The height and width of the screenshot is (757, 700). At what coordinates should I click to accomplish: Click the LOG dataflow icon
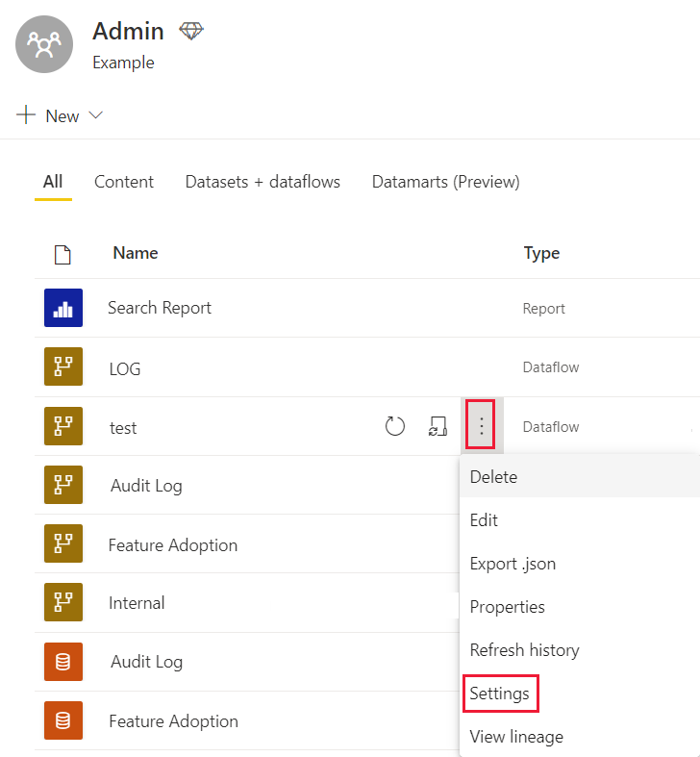point(63,367)
